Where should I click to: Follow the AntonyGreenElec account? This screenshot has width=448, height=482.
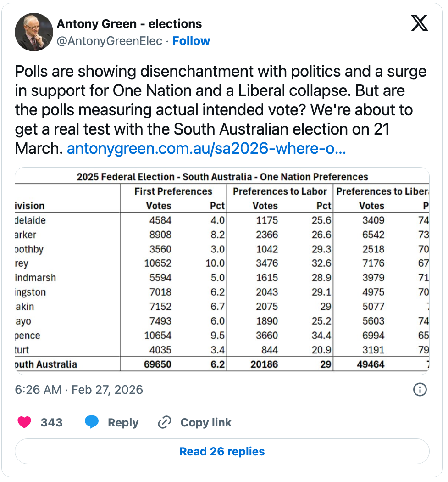click(x=191, y=41)
